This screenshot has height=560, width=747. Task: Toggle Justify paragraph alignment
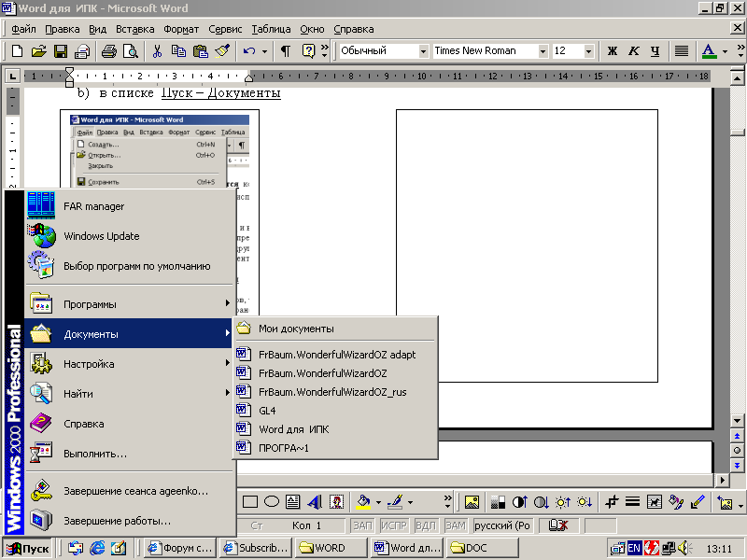[x=682, y=51]
